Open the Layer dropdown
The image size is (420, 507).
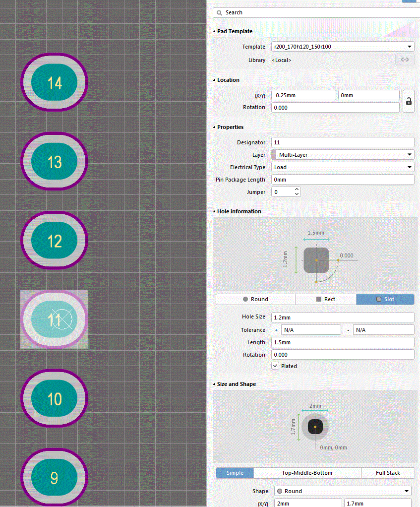[409, 155]
